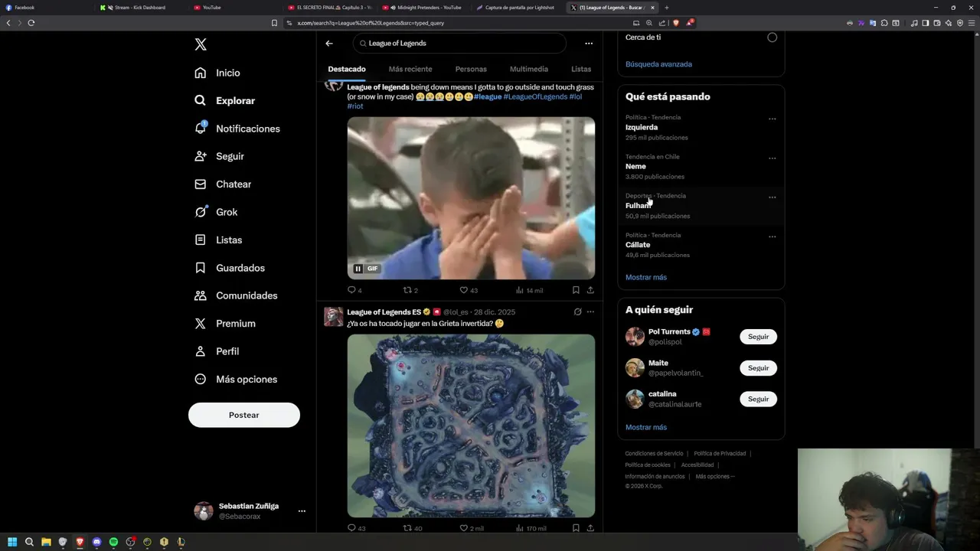Open Discord from the taskbar
This screenshot has height=551, width=980.
96,542
